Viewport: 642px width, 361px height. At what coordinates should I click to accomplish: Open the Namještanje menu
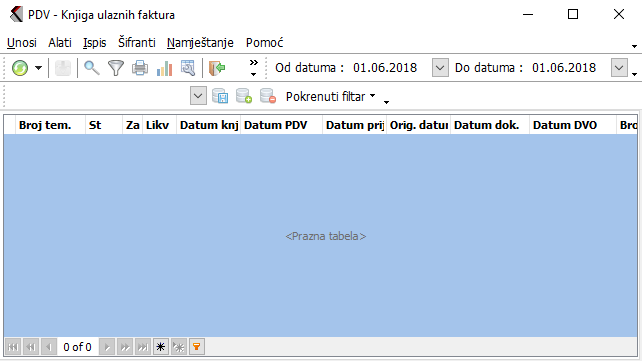[x=200, y=43]
